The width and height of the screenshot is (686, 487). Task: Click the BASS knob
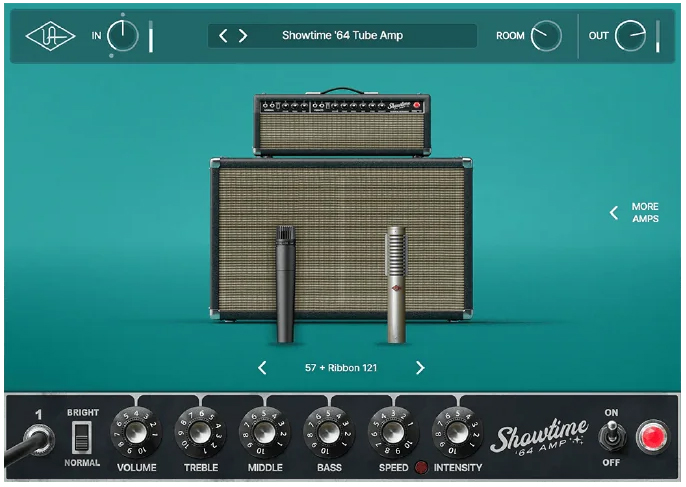tap(329, 433)
